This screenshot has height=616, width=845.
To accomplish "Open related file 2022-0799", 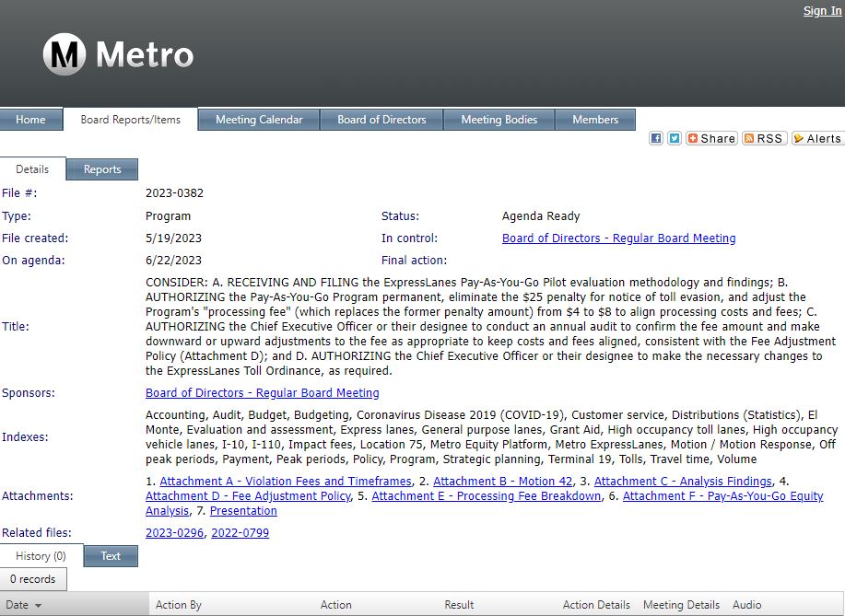I will click(x=240, y=532).
